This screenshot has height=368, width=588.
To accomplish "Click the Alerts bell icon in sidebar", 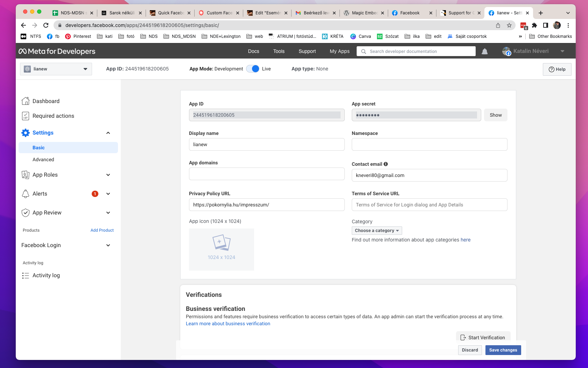I will (x=26, y=194).
